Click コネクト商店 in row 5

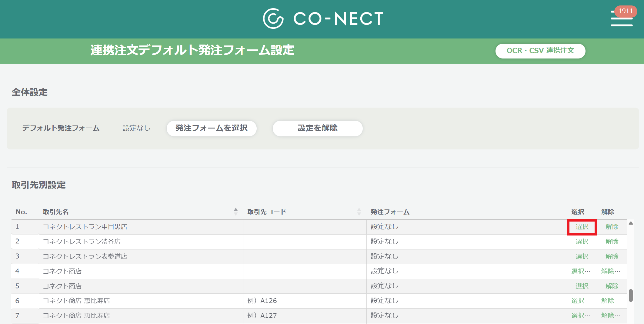click(x=62, y=286)
